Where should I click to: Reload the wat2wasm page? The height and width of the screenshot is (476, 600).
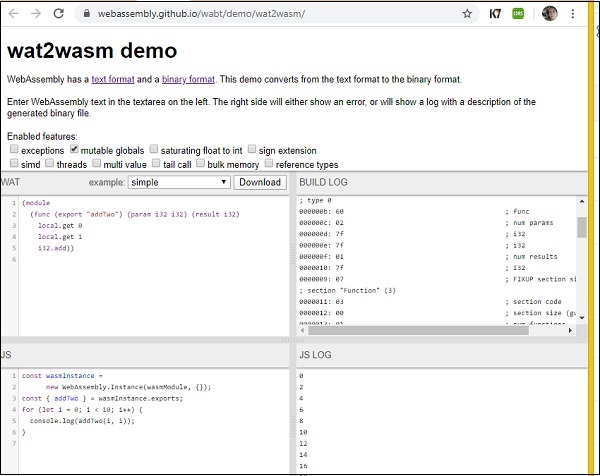pos(59,14)
